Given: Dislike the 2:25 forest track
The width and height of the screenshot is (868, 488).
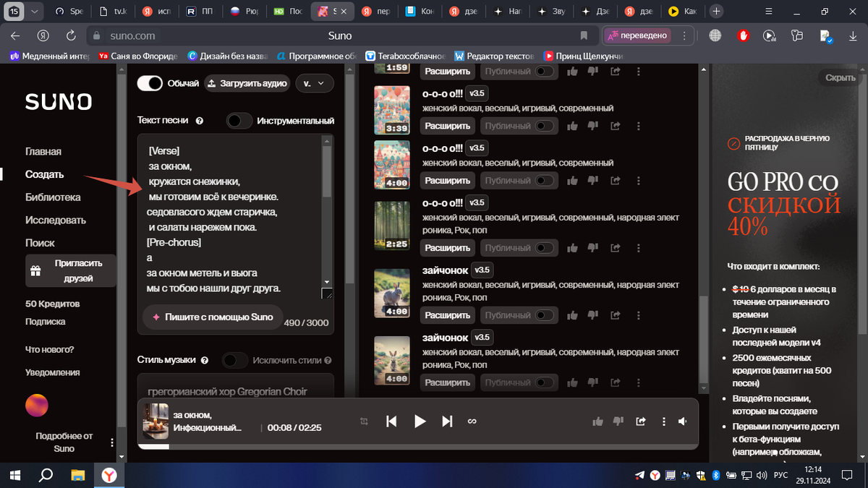Looking at the screenshot, I should 593,248.
